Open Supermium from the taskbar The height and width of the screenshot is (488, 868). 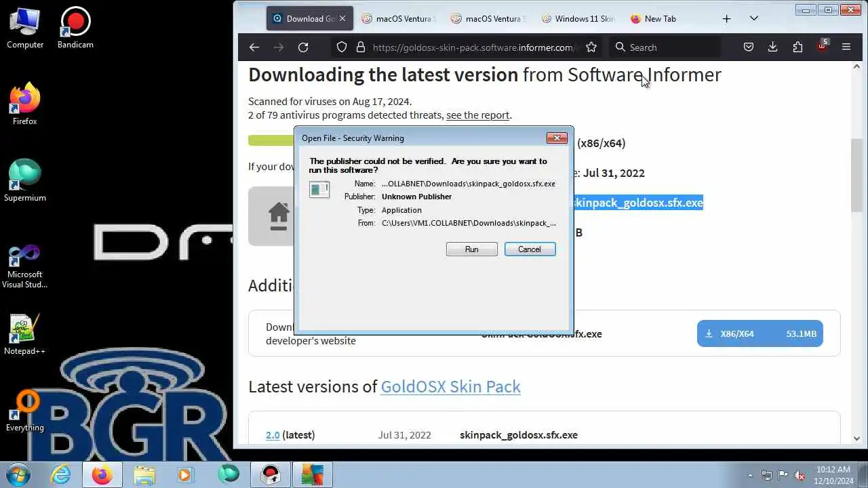(x=229, y=474)
